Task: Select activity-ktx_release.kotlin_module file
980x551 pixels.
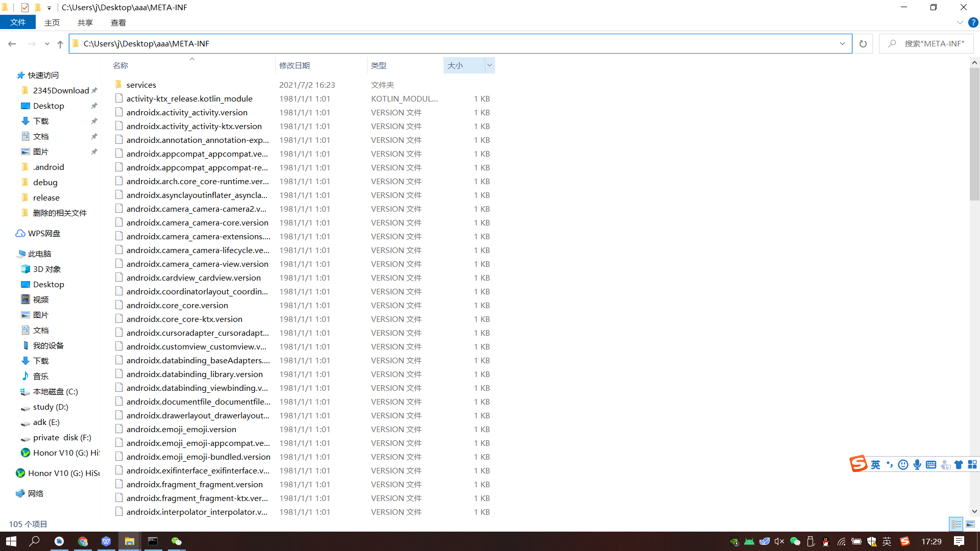Action: 189,98
